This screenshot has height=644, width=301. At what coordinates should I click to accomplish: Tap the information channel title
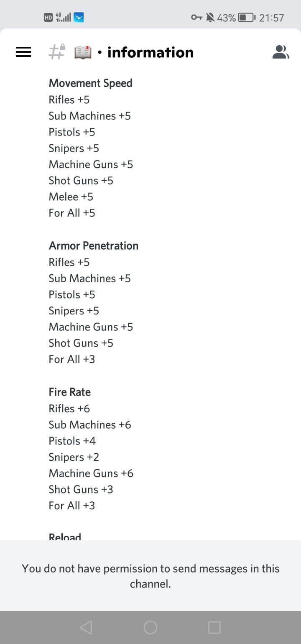pyautogui.click(x=150, y=53)
